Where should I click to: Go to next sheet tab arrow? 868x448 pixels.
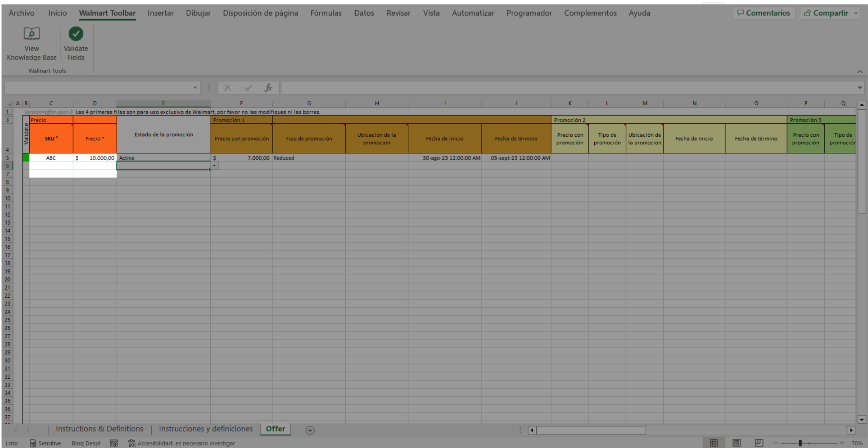click(x=28, y=430)
